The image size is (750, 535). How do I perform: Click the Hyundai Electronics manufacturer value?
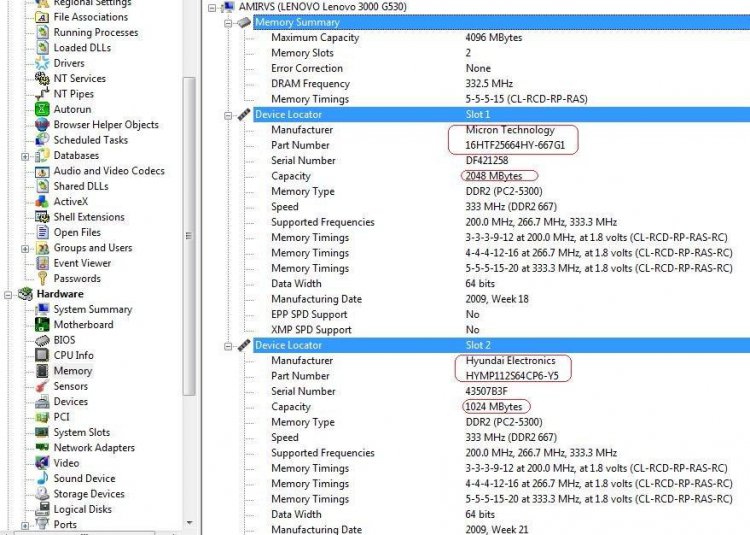[x=510, y=360]
